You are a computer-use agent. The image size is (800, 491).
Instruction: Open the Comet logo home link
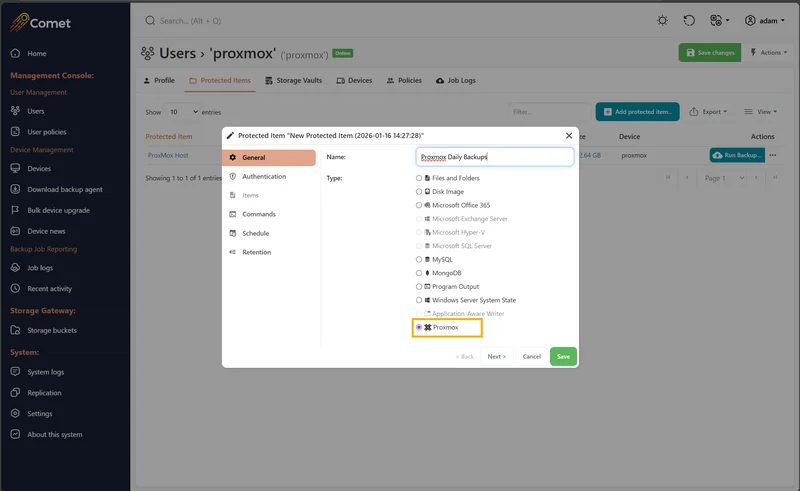(40, 20)
